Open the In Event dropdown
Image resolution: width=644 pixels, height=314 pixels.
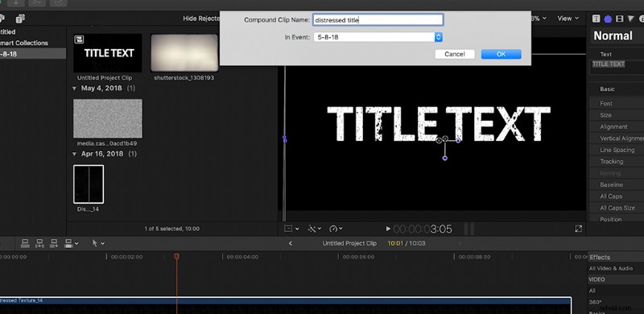point(378,37)
